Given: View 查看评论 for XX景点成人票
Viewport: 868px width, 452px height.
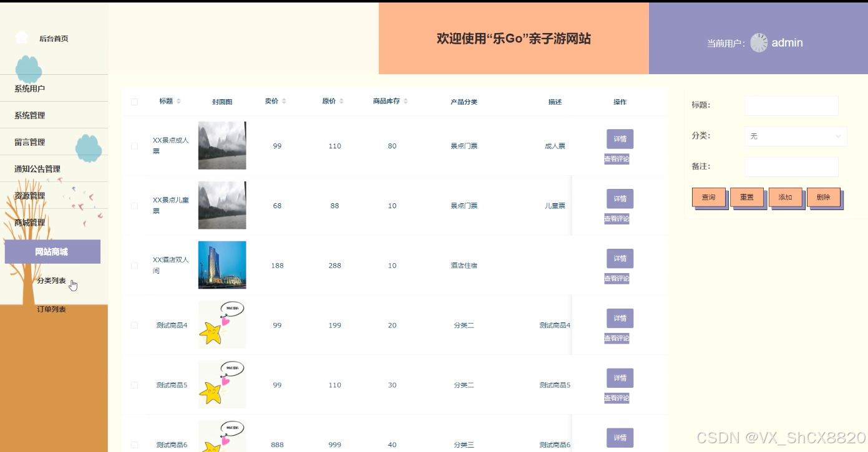Looking at the screenshot, I should coord(617,159).
